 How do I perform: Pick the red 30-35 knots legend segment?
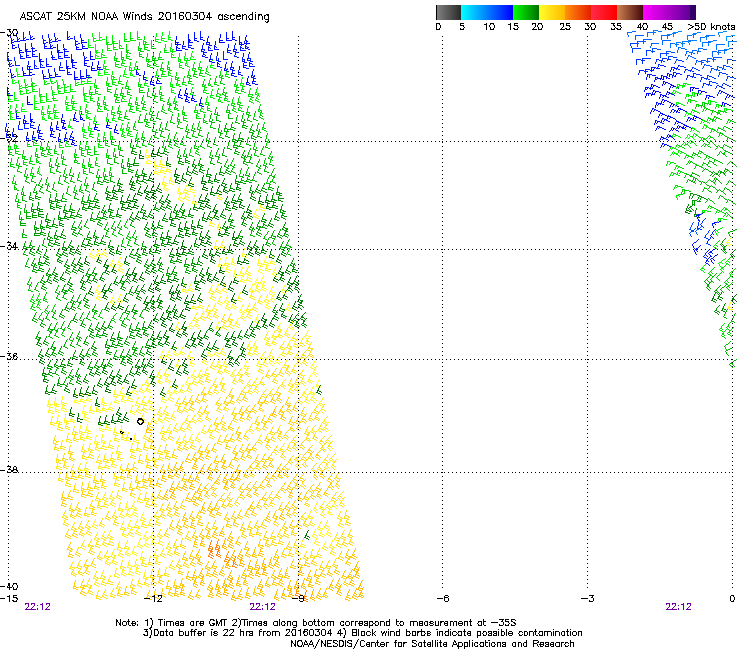604,12
